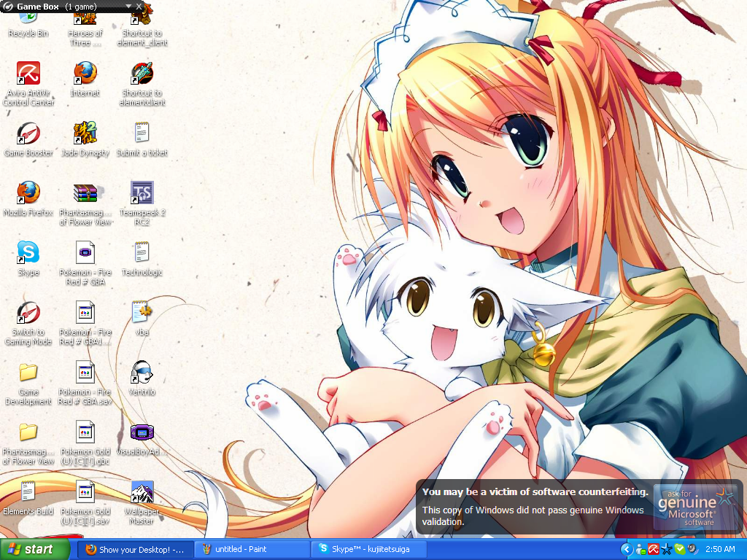This screenshot has height=560, width=747.
Task: Open the Avira red umbrella tray icon
Action: coord(653,550)
